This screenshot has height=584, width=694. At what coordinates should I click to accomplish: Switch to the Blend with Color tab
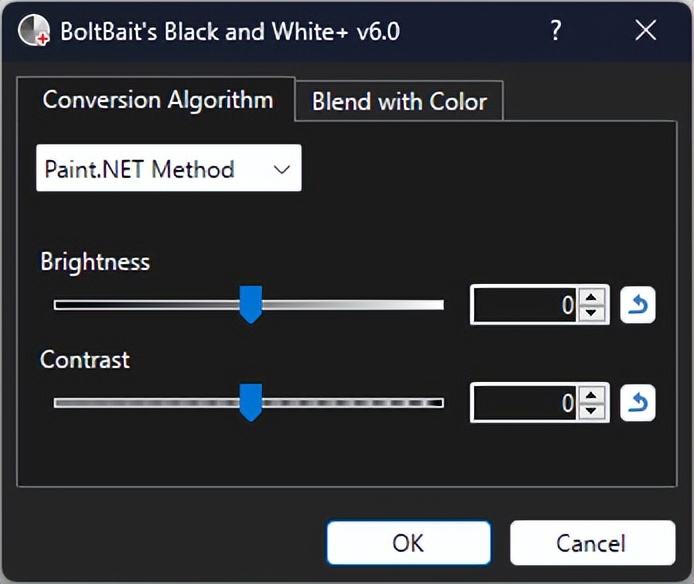(x=399, y=101)
